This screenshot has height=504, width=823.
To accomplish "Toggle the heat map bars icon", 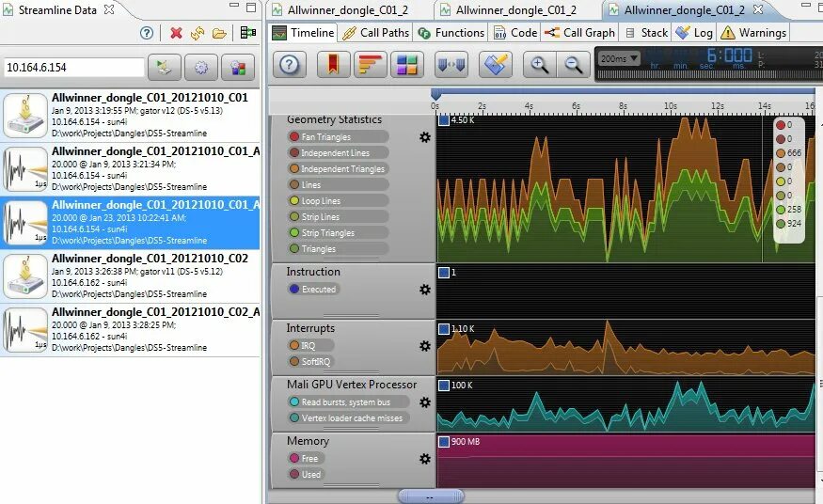I will tap(370, 65).
